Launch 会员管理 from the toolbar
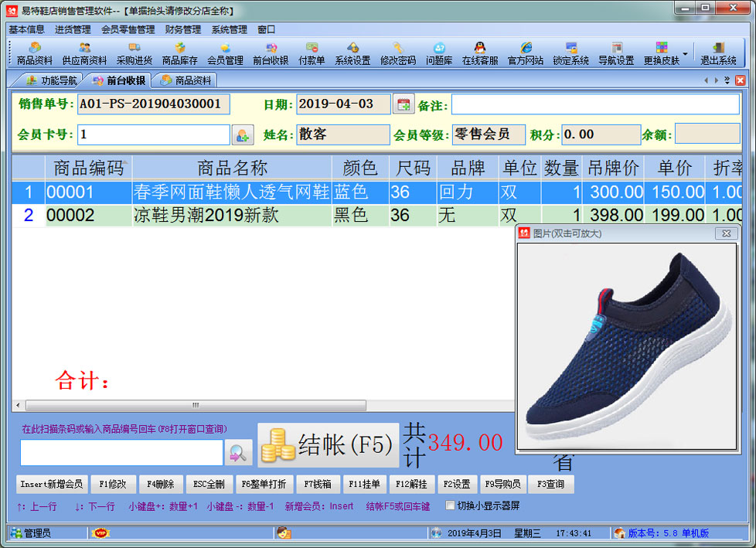This screenshot has height=548, width=756. 225,53
